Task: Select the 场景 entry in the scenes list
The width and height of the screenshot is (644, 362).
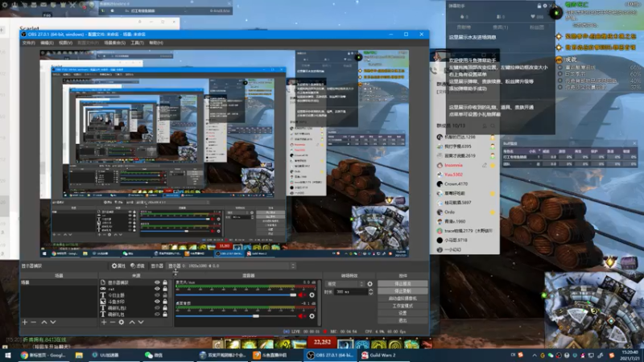Action: pyautogui.click(x=59, y=282)
